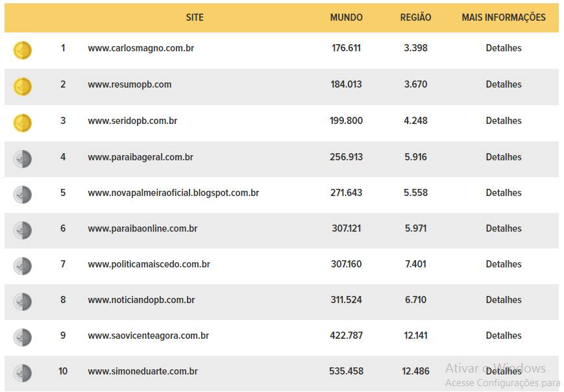Open Detalhes for seridopb.com.br
The height and width of the screenshot is (392, 564).
tap(503, 121)
